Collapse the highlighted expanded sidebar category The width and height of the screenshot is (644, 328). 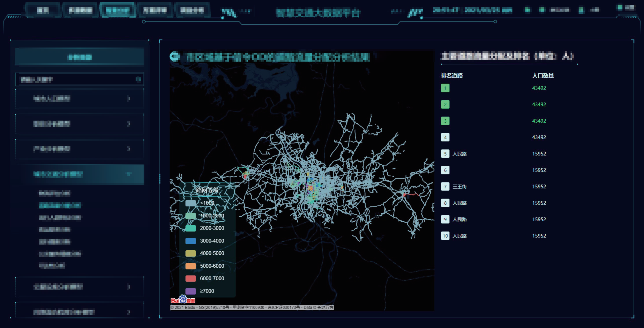(79, 174)
